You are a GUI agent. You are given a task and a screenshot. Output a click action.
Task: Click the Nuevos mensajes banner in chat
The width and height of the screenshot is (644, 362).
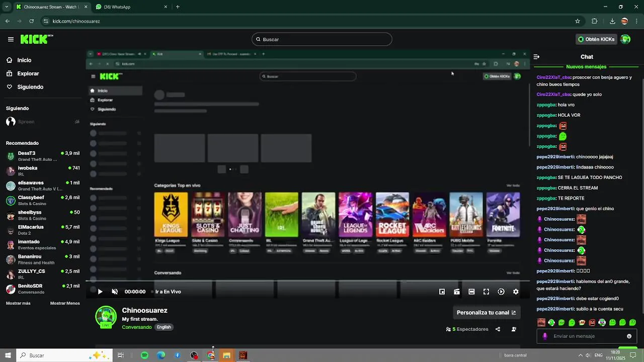[586, 67]
